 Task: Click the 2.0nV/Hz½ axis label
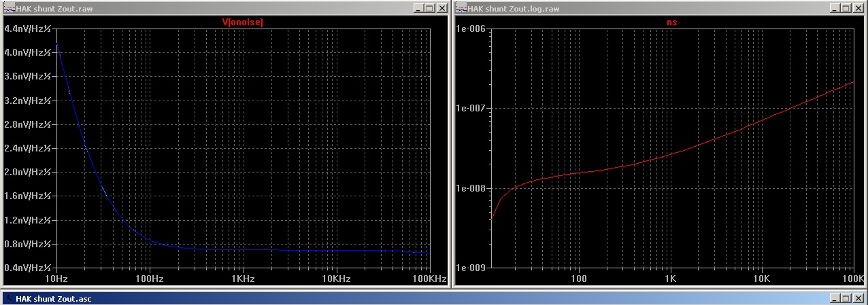pos(27,172)
